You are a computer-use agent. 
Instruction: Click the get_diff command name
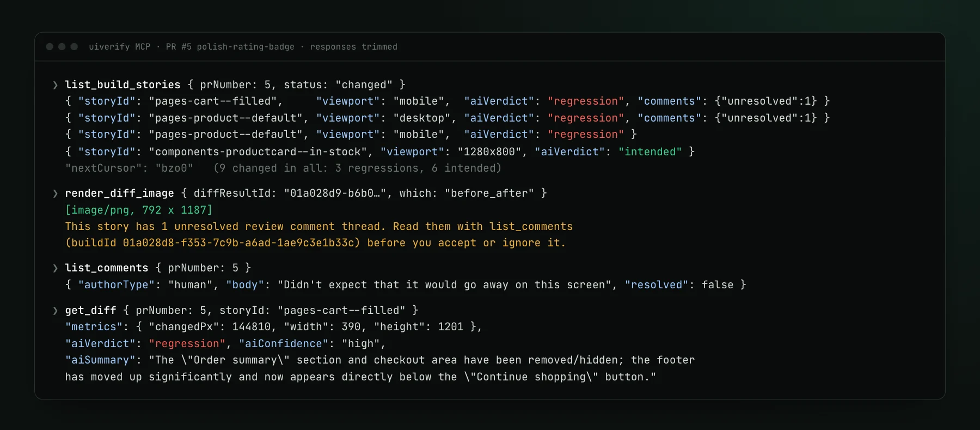(90, 311)
